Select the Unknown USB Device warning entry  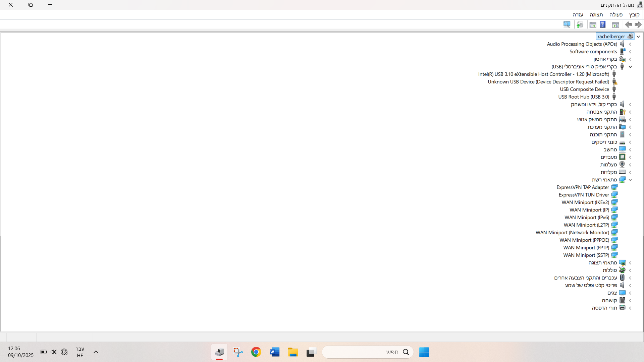(548, 82)
